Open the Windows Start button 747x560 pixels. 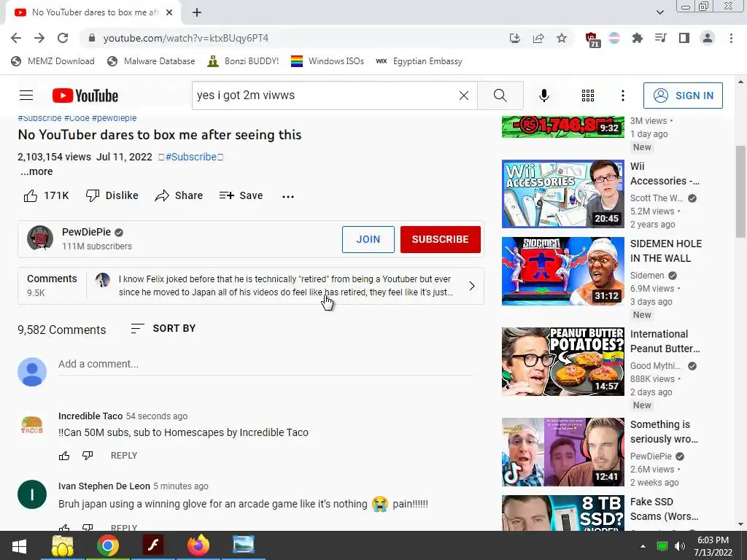[19, 546]
